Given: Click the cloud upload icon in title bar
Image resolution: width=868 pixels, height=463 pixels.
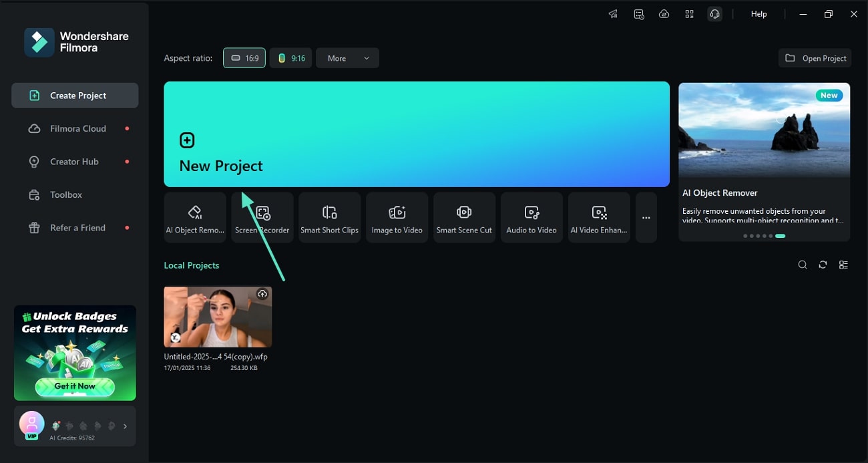Looking at the screenshot, I should tap(664, 14).
